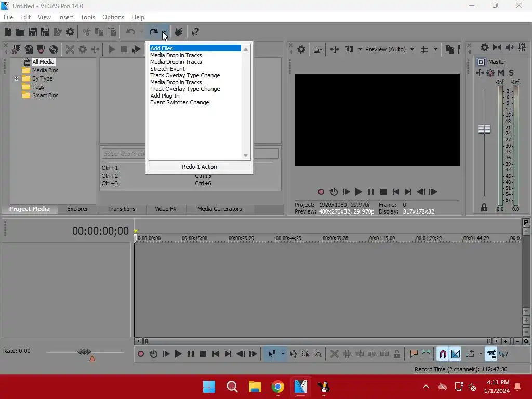Open the Overlays dropdown arrow
This screenshot has height=399, width=532.
click(x=435, y=49)
